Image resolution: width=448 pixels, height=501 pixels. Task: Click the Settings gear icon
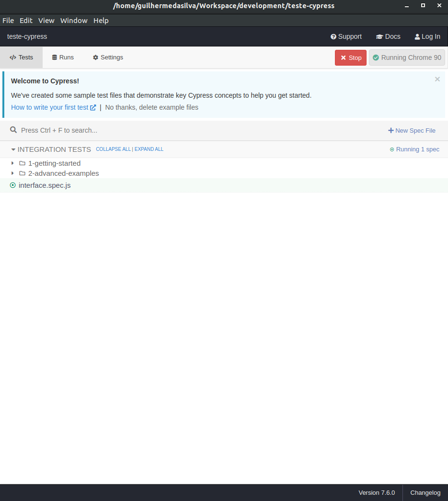pos(95,57)
